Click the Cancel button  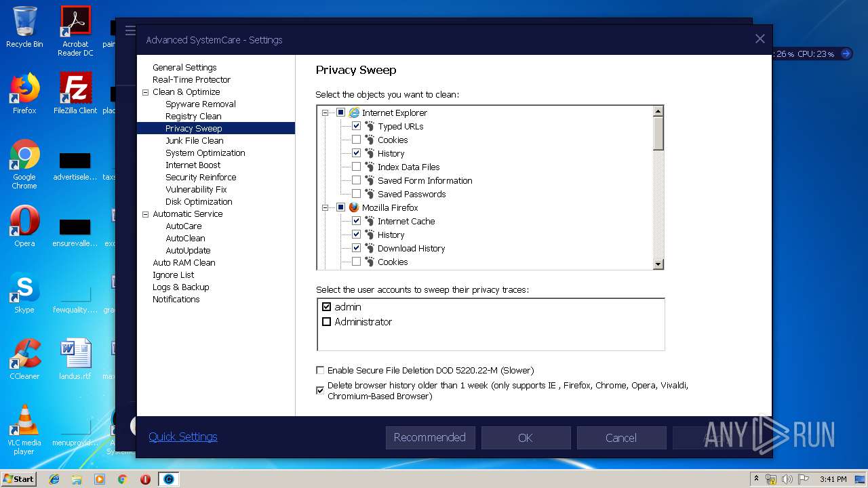coord(621,438)
